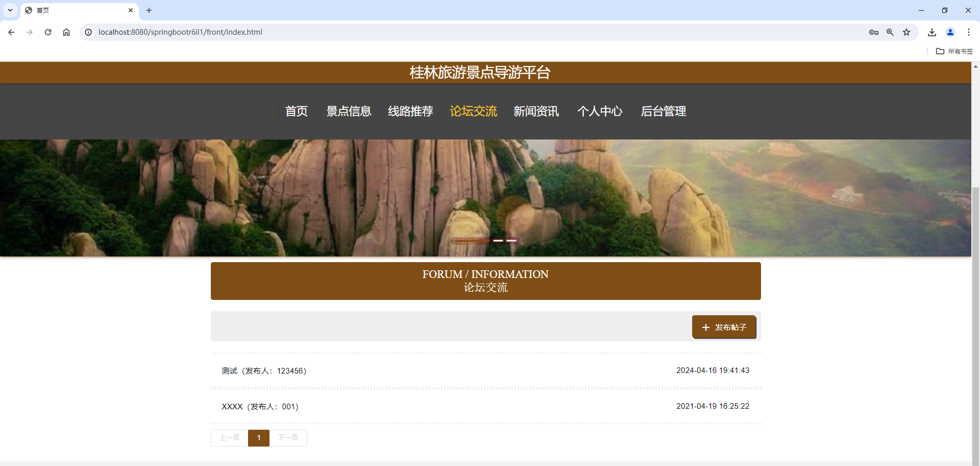Open the 所有书签 bookmarks folder

pyautogui.click(x=954, y=51)
